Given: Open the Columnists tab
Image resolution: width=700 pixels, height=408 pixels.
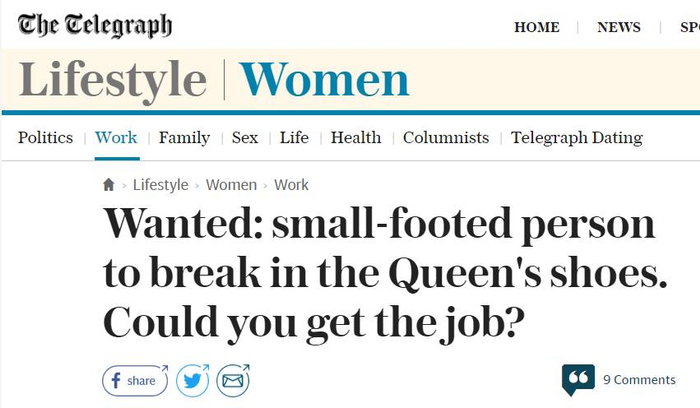Looking at the screenshot, I should [446, 138].
